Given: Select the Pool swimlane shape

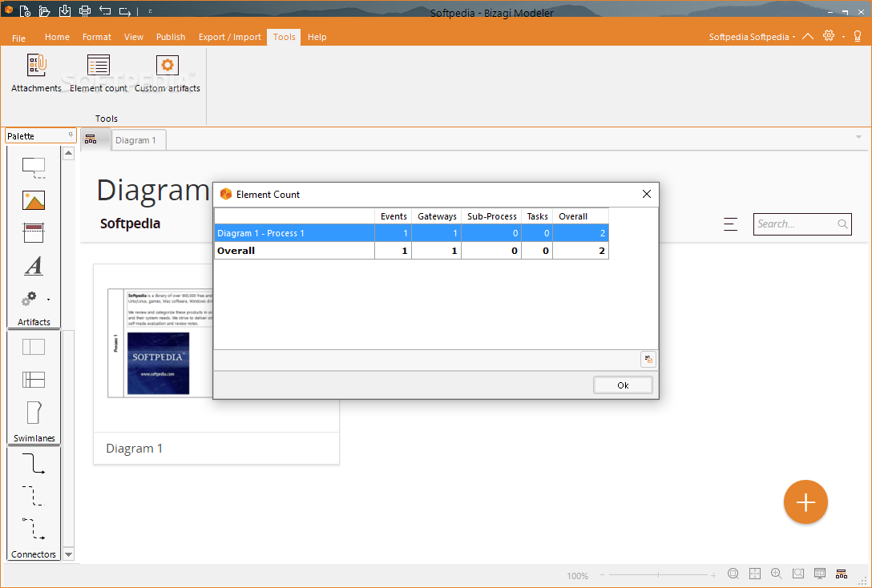Looking at the screenshot, I should coord(34,347).
